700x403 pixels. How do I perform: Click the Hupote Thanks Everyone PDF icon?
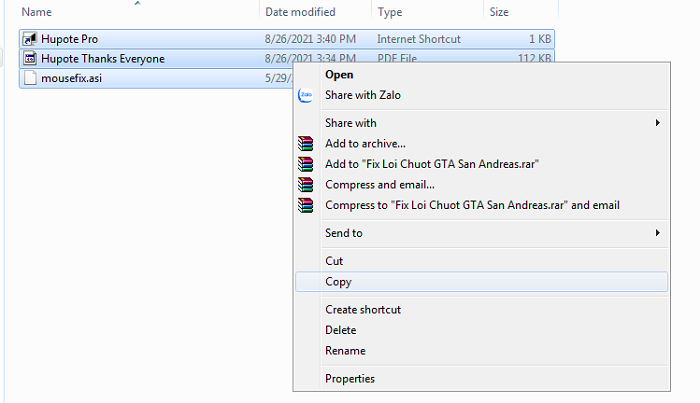[30, 58]
